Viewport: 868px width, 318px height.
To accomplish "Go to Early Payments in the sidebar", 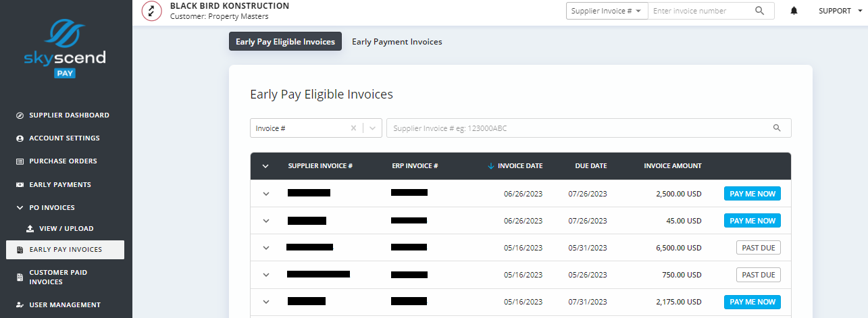I will coord(60,184).
